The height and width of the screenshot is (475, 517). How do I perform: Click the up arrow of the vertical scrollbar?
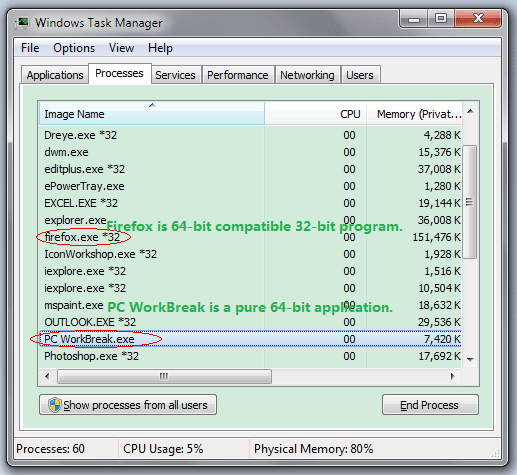[470, 112]
